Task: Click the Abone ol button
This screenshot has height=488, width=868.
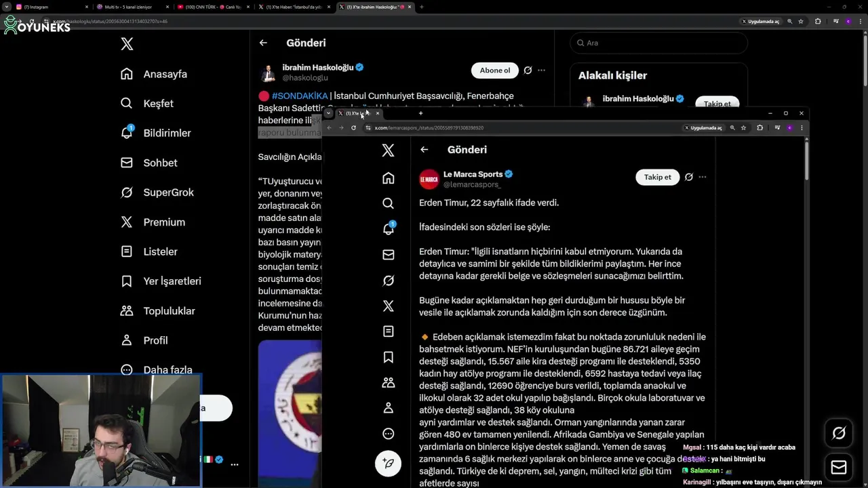Action: (x=495, y=70)
